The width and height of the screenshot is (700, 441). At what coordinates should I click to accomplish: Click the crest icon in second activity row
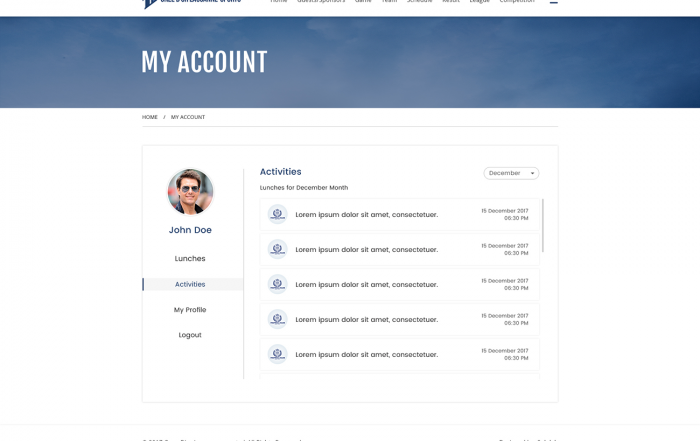[x=277, y=249]
